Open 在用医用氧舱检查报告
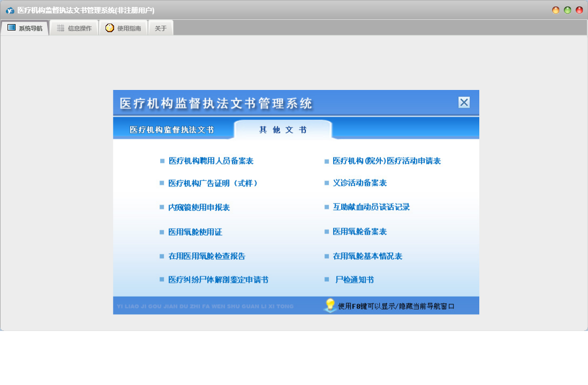588x385 pixels. point(207,256)
